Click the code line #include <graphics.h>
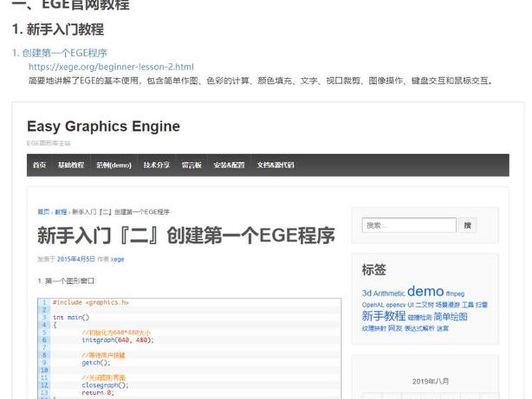 pyautogui.click(x=90, y=302)
